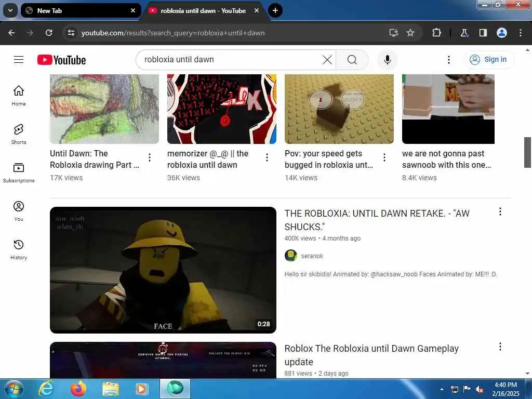This screenshot has height=399, width=532.
Task: Open the taskbar clock and date
Action: click(506, 389)
